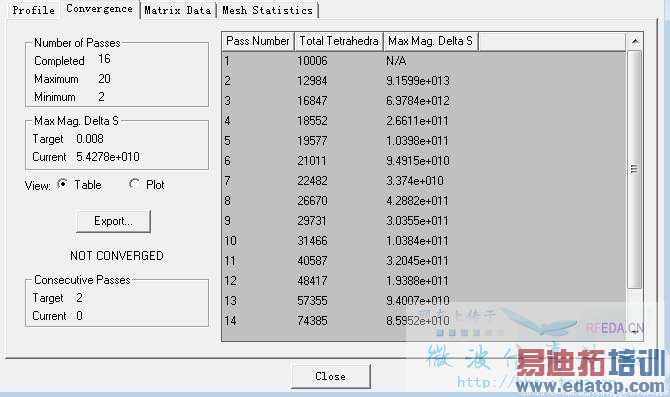Image resolution: width=670 pixels, height=397 pixels.
Task: Click the scrollbar thumb grip
Action: [x=634, y=169]
